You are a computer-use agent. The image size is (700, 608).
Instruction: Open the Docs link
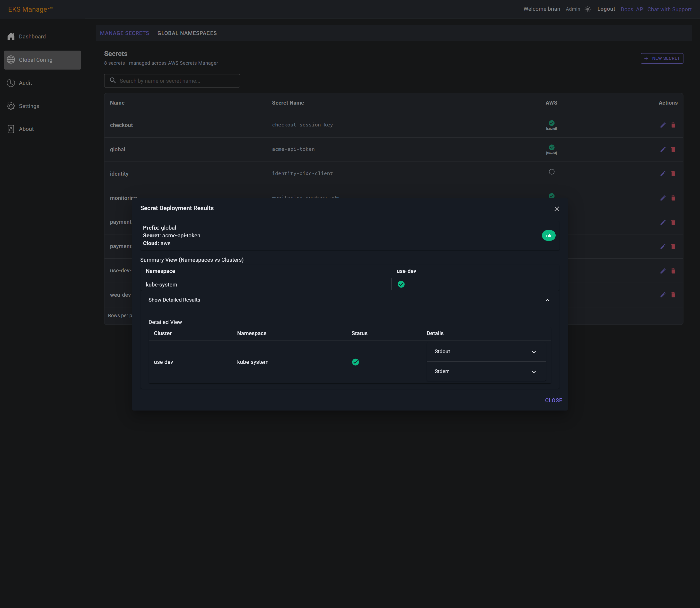pos(627,9)
